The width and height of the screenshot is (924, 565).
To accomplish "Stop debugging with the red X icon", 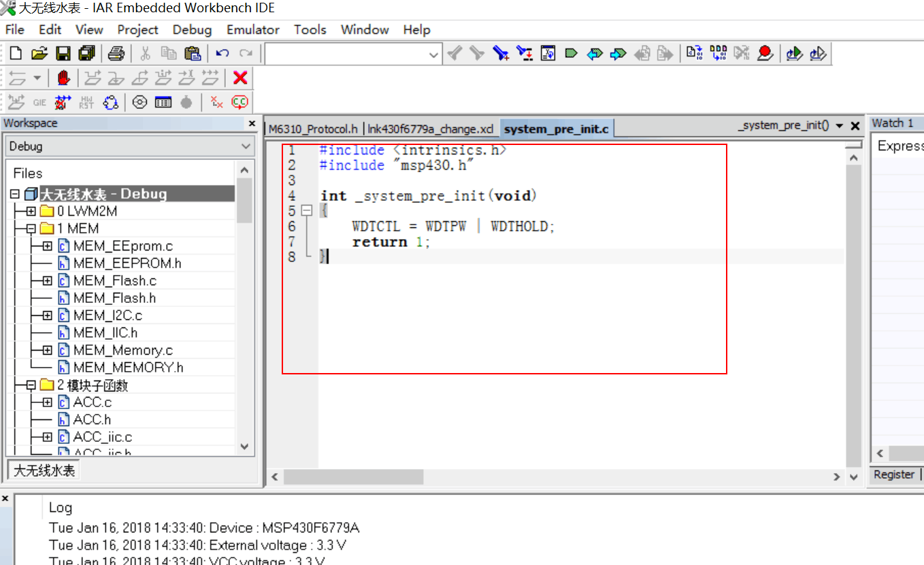I will [x=240, y=78].
